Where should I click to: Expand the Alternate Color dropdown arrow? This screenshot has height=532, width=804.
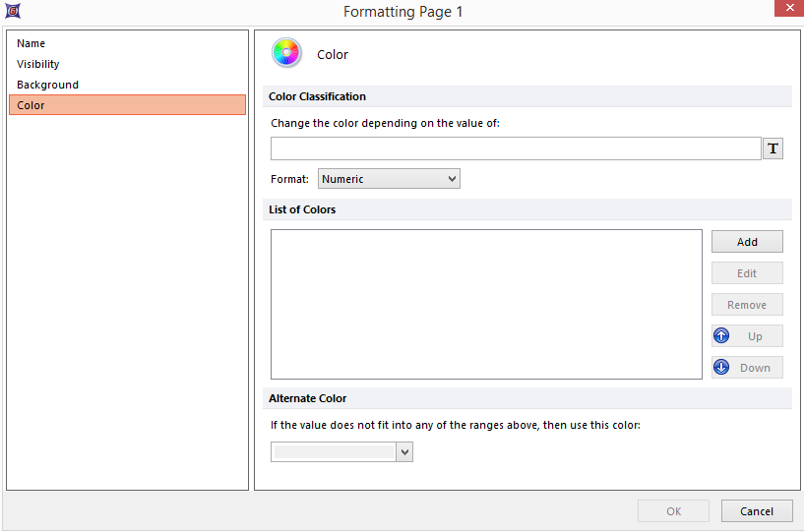click(403, 452)
